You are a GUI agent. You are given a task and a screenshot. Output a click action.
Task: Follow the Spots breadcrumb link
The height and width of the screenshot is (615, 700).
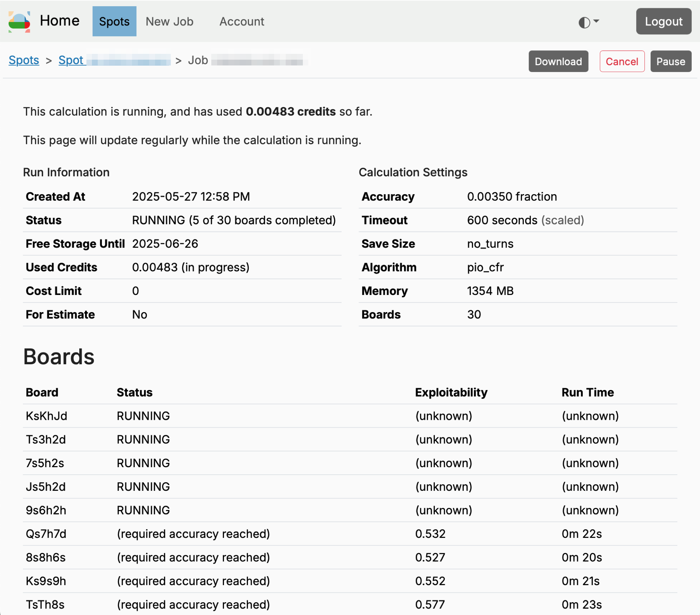[24, 60]
